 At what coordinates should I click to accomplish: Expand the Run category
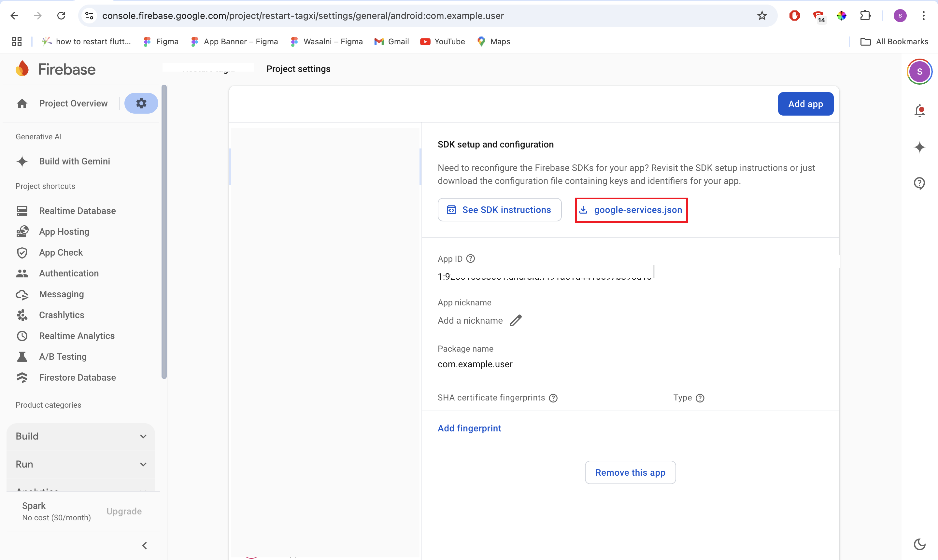tap(80, 464)
